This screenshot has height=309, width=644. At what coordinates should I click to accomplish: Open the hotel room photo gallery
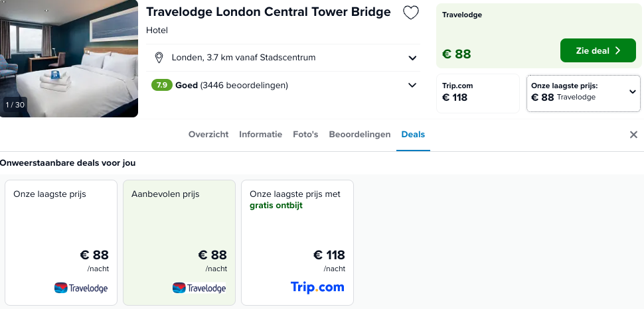point(69,58)
